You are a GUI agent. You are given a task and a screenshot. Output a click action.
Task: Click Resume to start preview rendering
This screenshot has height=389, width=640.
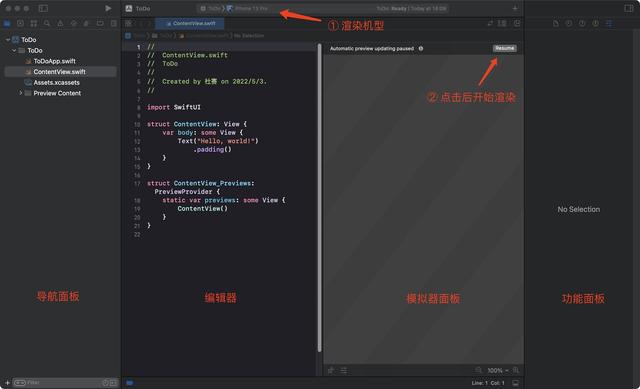coord(504,48)
